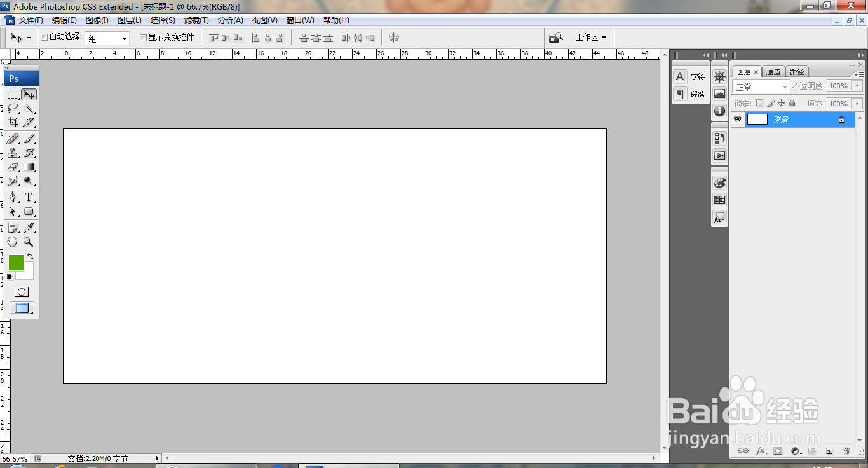This screenshot has width=868, height=468.
Task: Open the Color palette panel icon
Action: [x=719, y=182]
